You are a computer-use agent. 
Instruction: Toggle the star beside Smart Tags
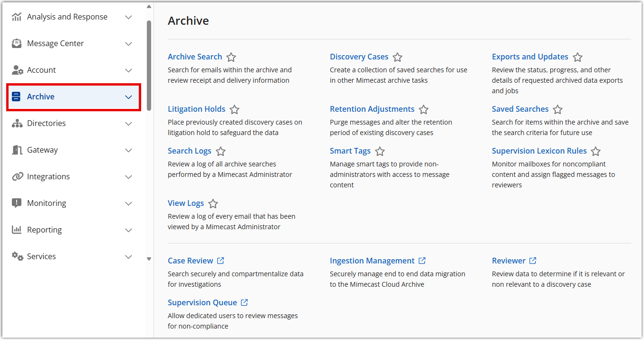[x=380, y=152]
